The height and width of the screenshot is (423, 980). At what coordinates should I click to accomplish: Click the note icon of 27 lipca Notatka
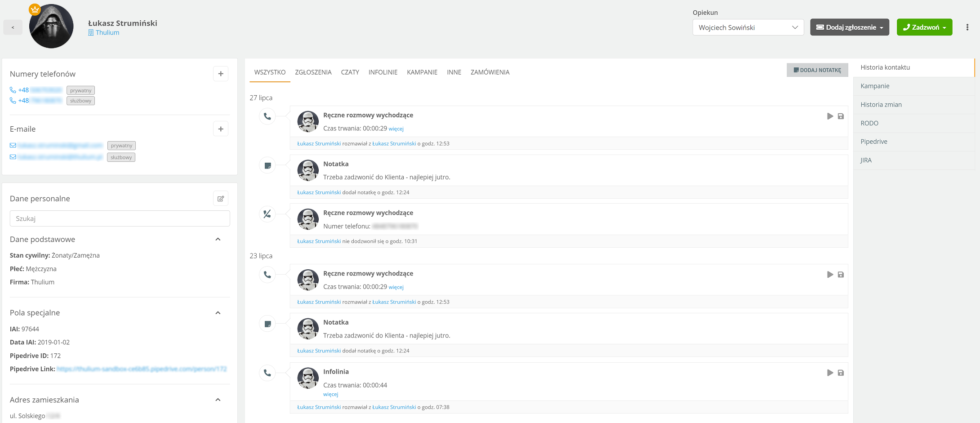[267, 165]
